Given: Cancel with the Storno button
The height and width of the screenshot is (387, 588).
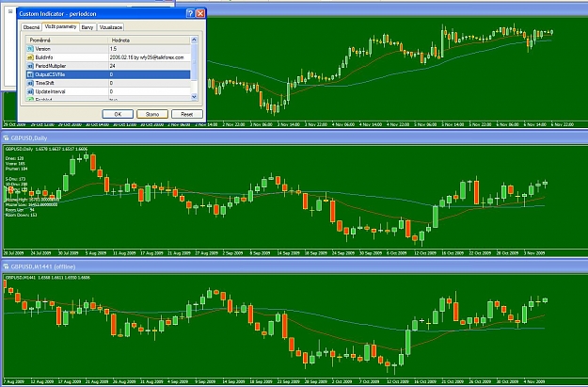Looking at the screenshot, I should click(152, 114).
